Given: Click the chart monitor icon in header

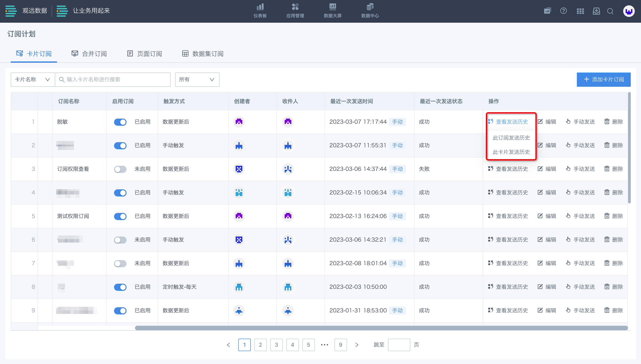Looking at the screenshot, I should coord(547,11).
